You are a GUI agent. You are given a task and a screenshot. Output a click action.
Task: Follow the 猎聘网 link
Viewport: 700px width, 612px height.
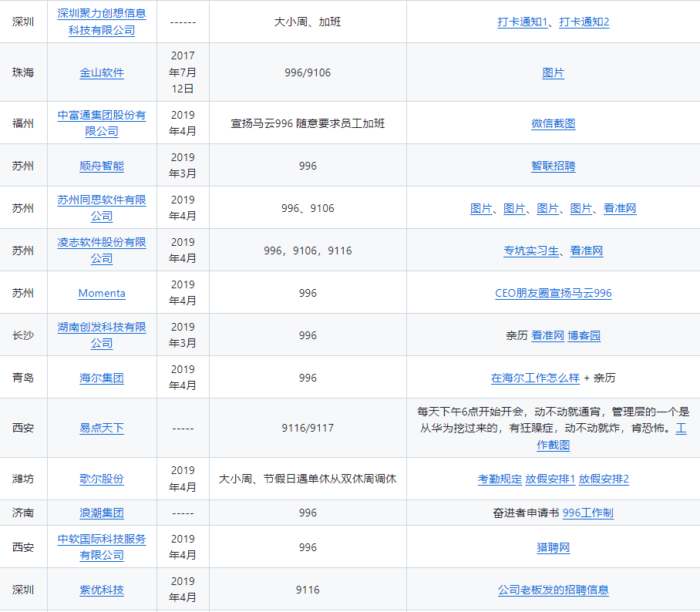point(553,548)
